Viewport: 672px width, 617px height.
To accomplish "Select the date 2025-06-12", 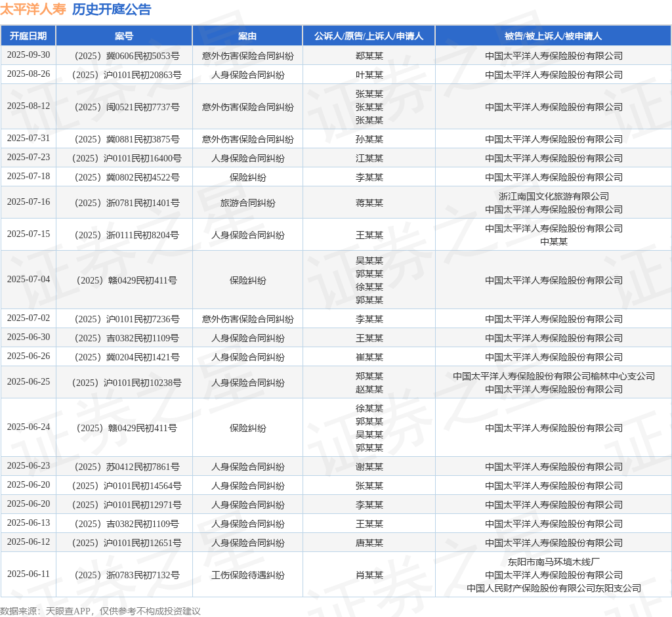I will click(x=28, y=542).
